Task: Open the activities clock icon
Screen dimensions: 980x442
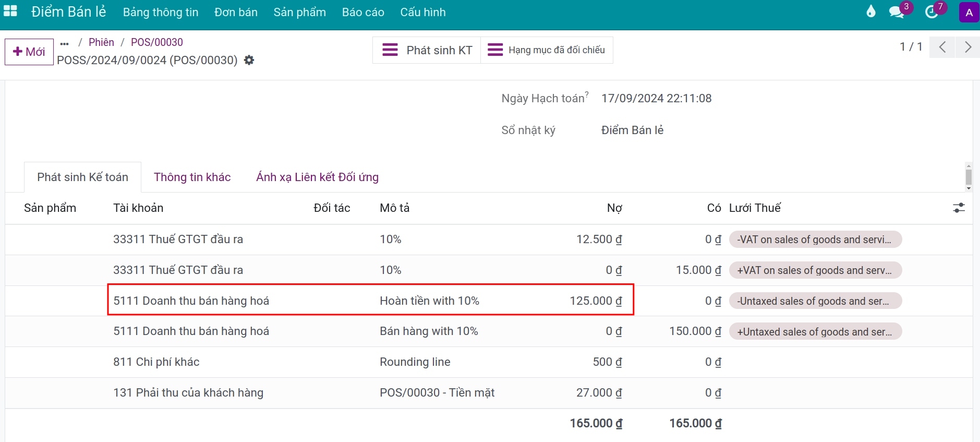Action: point(931,12)
